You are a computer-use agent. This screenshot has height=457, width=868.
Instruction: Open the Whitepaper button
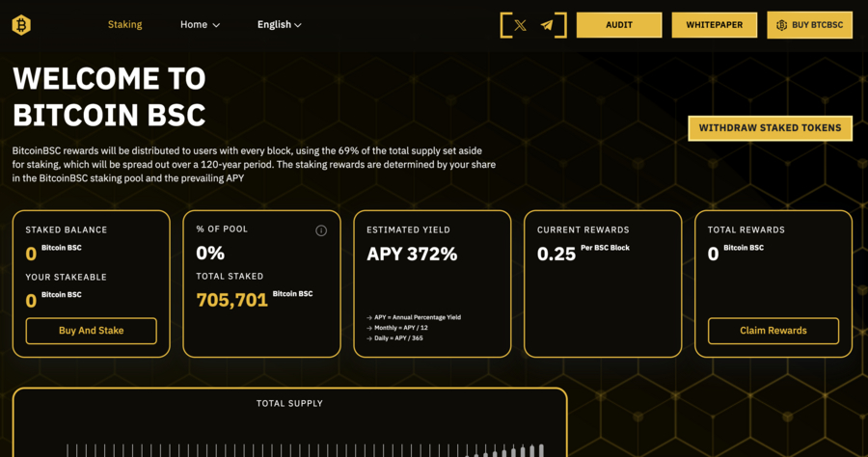point(714,25)
